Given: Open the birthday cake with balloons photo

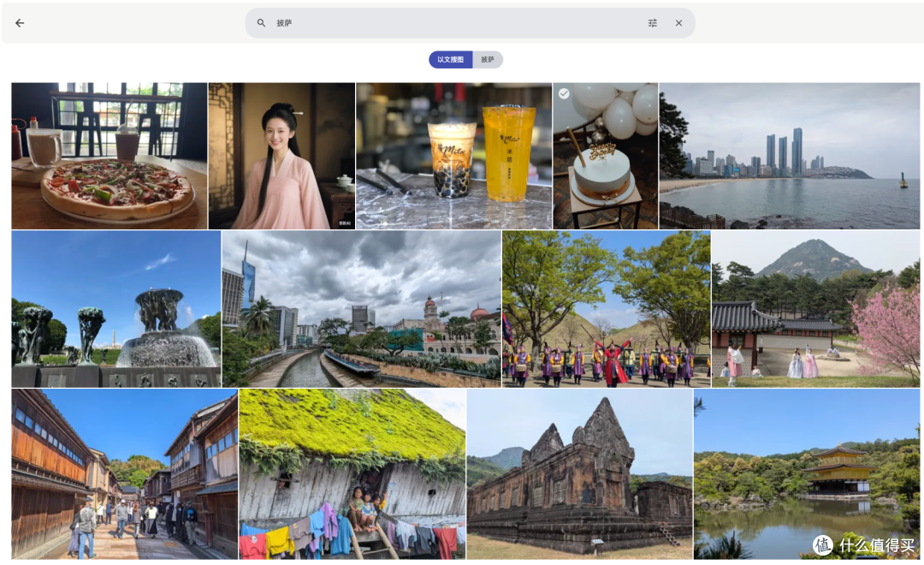Looking at the screenshot, I should point(605,156).
